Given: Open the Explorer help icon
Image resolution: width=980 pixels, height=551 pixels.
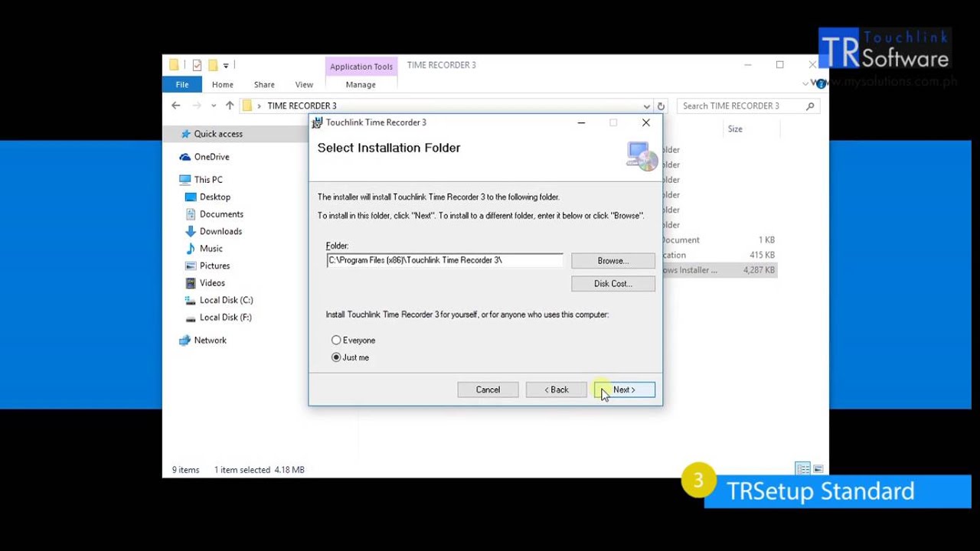Looking at the screenshot, I should pyautogui.click(x=821, y=83).
